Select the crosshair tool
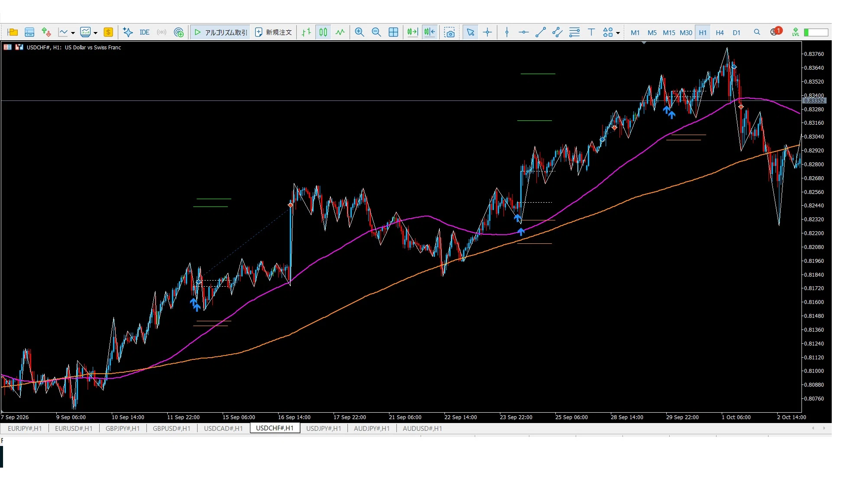The height and width of the screenshot is (504, 856). [487, 32]
